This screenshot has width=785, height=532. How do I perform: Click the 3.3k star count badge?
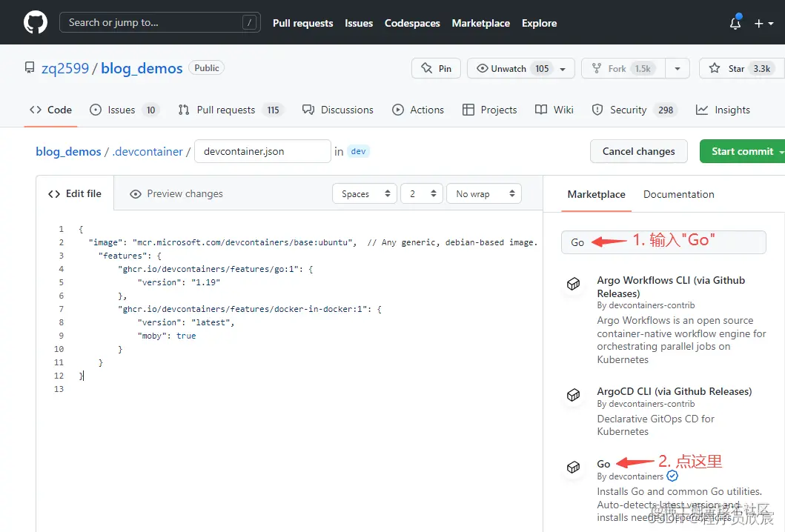(x=761, y=69)
